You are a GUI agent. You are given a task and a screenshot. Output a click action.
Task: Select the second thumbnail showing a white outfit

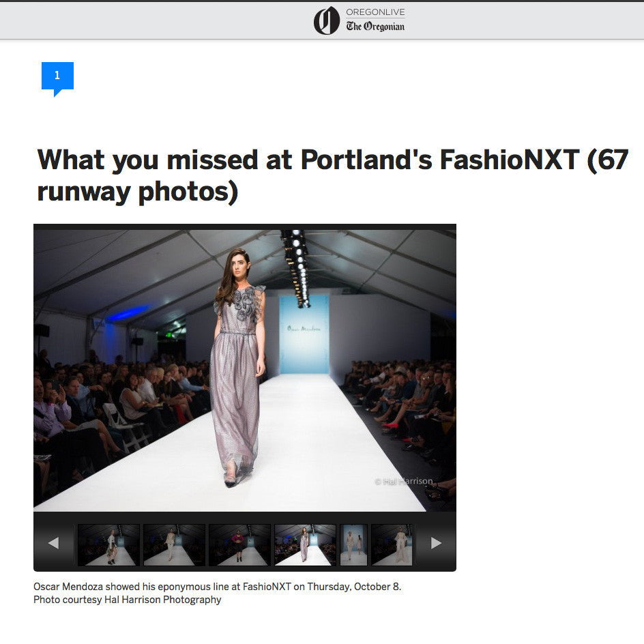pos(174,545)
